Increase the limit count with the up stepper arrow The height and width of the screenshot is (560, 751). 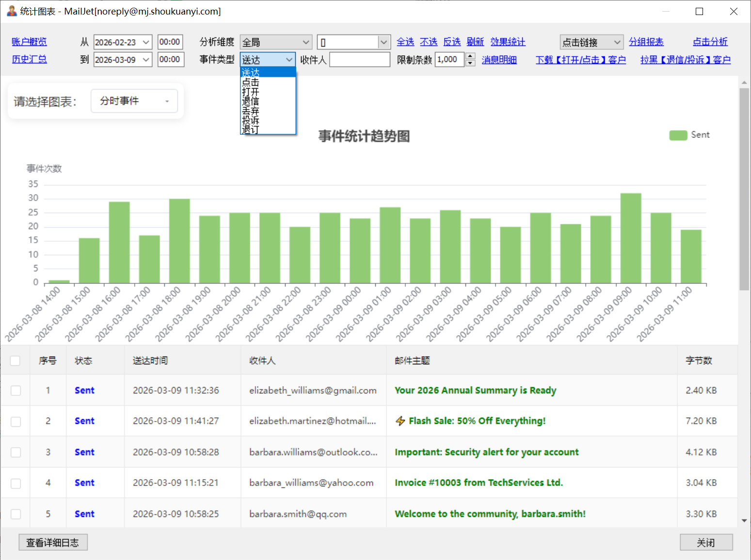pyautogui.click(x=470, y=56)
